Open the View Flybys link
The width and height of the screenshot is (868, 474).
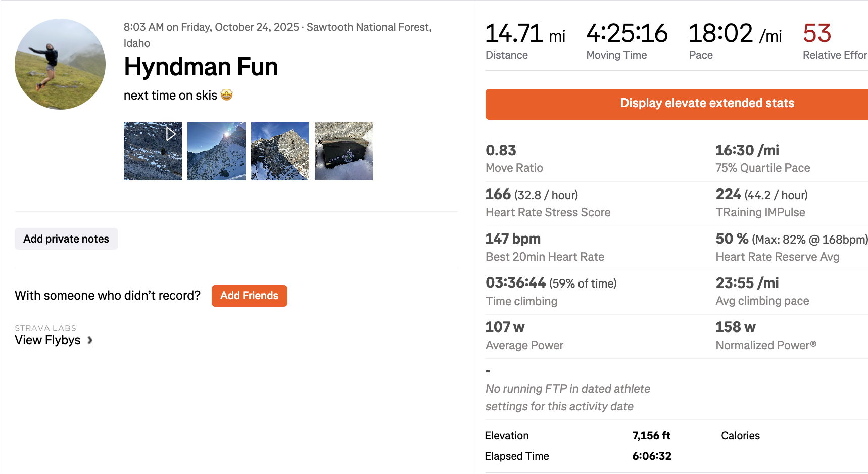47,340
